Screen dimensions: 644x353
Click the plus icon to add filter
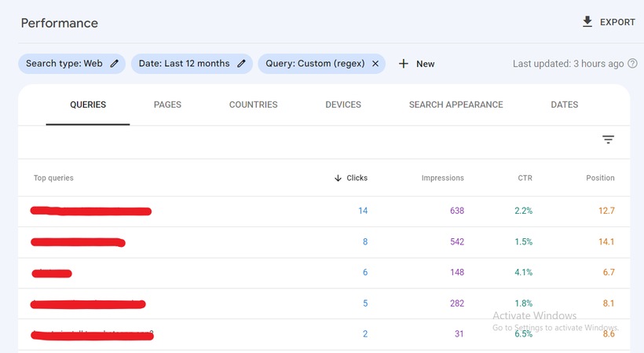pos(404,64)
